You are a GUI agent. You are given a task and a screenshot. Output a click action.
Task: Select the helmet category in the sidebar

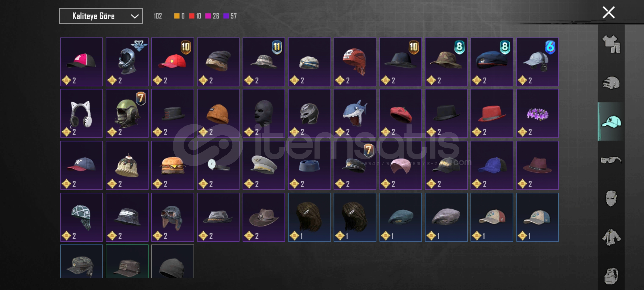[x=611, y=83]
